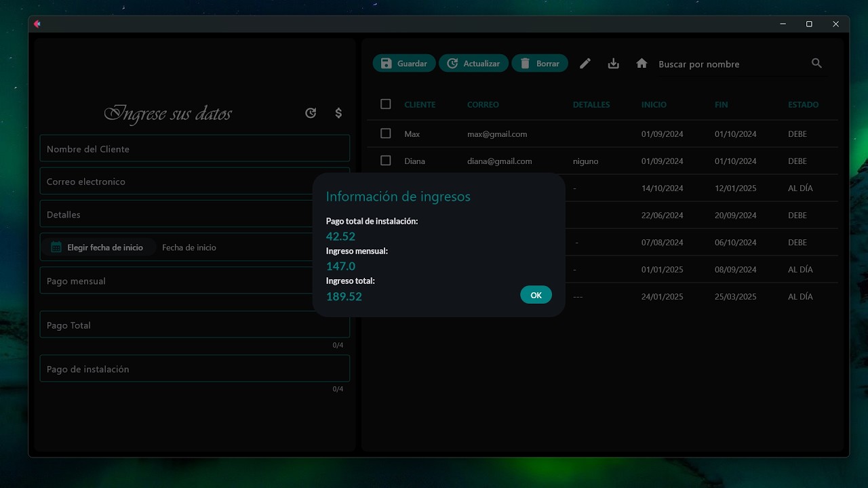Click the Borrar delete button
868x488 pixels.
point(540,64)
